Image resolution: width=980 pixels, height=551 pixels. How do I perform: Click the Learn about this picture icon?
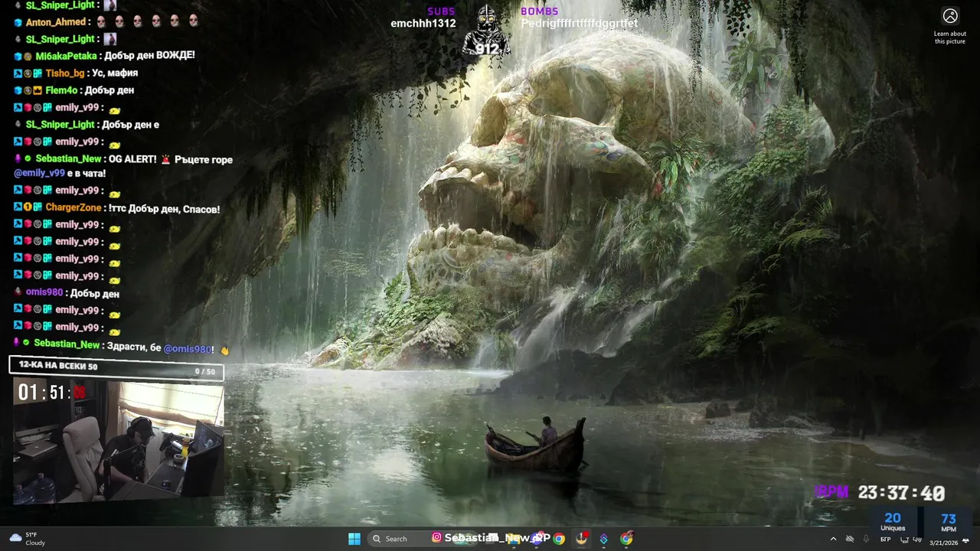pyautogui.click(x=950, y=15)
